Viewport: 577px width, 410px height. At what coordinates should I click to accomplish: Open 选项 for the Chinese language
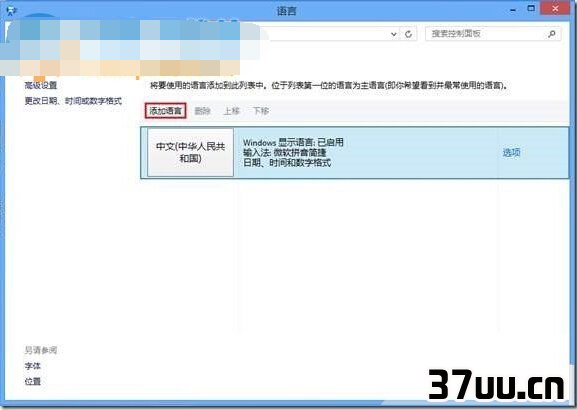(511, 152)
